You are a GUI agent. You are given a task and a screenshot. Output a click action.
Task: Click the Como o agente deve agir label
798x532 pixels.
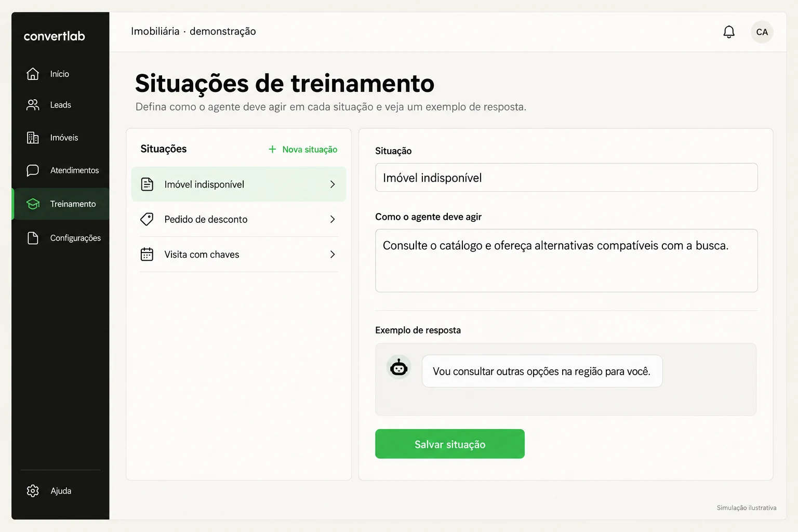click(428, 217)
